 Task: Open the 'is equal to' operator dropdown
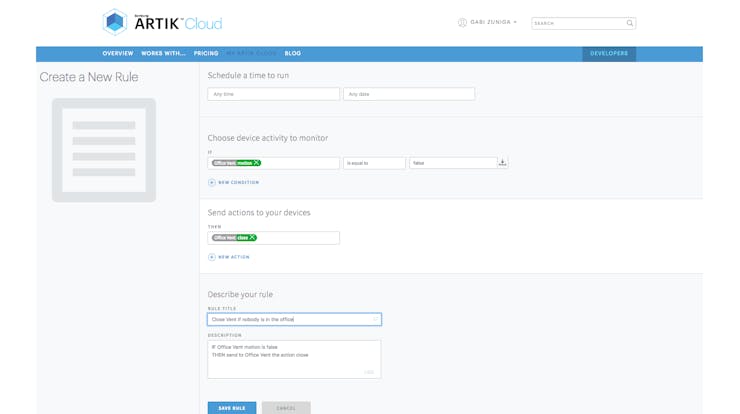point(374,162)
